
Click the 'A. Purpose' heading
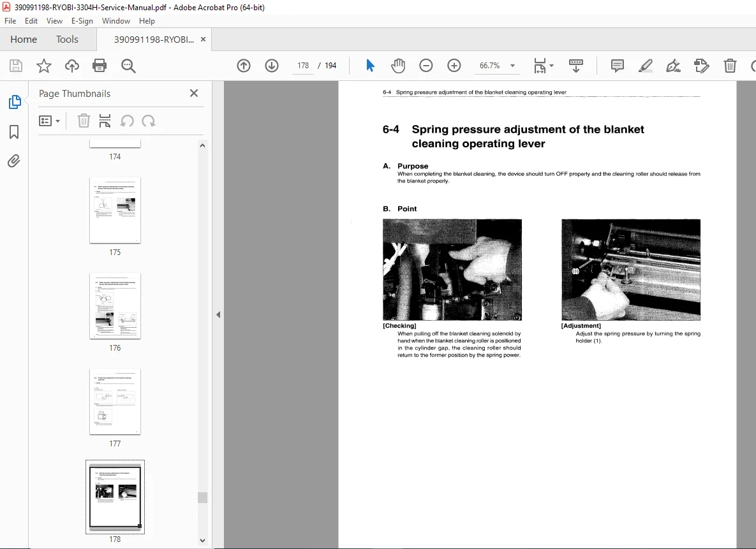click(x=406, y=166)
